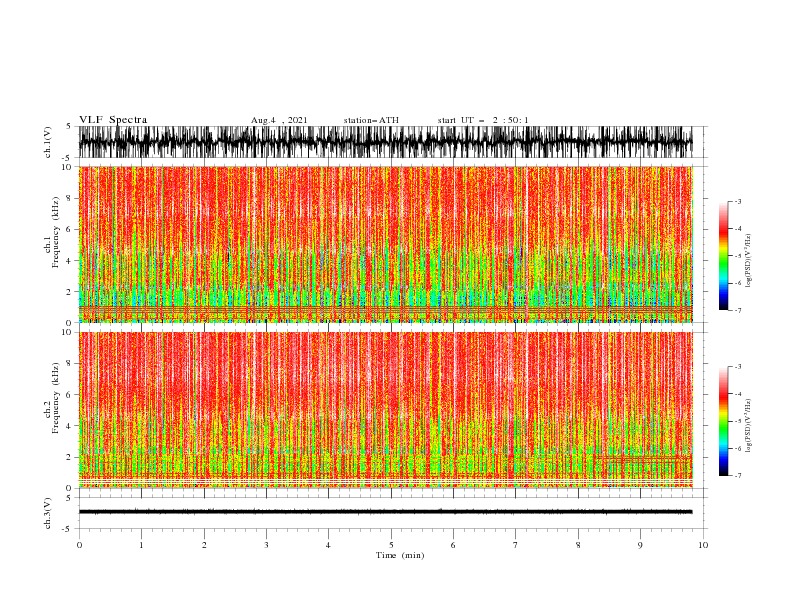792x612 pixels.
Task: Click the time axis tick label "8"
Action: pos(578,545)
